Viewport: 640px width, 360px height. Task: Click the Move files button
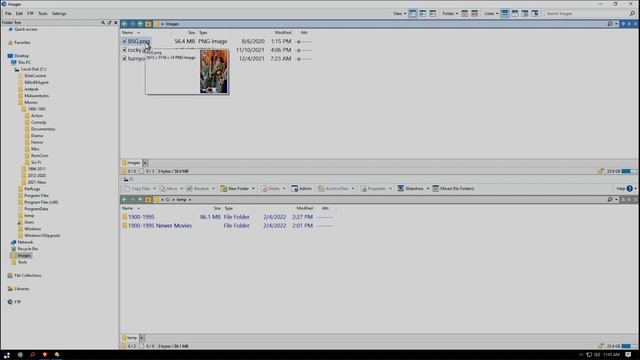(x=169, y=189)
